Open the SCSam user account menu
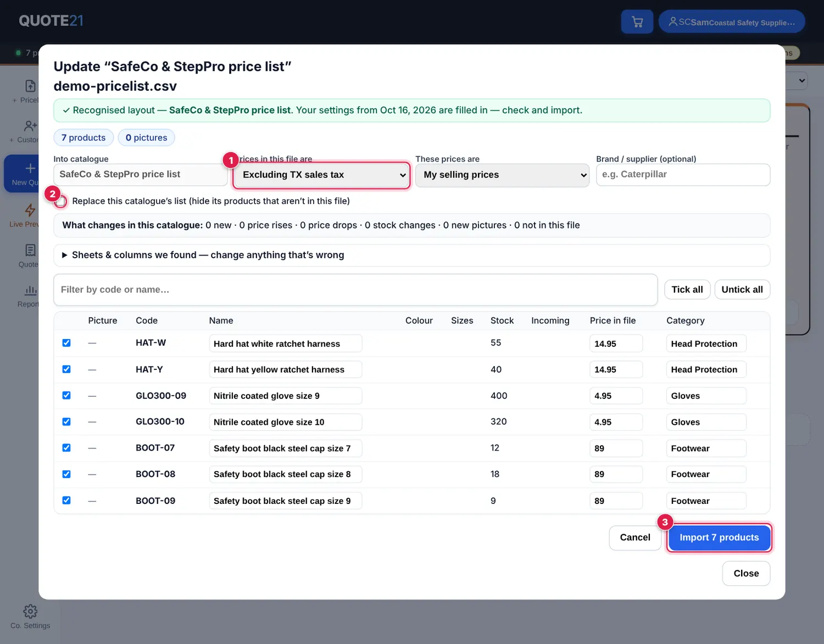 click(x=732, y=22)
